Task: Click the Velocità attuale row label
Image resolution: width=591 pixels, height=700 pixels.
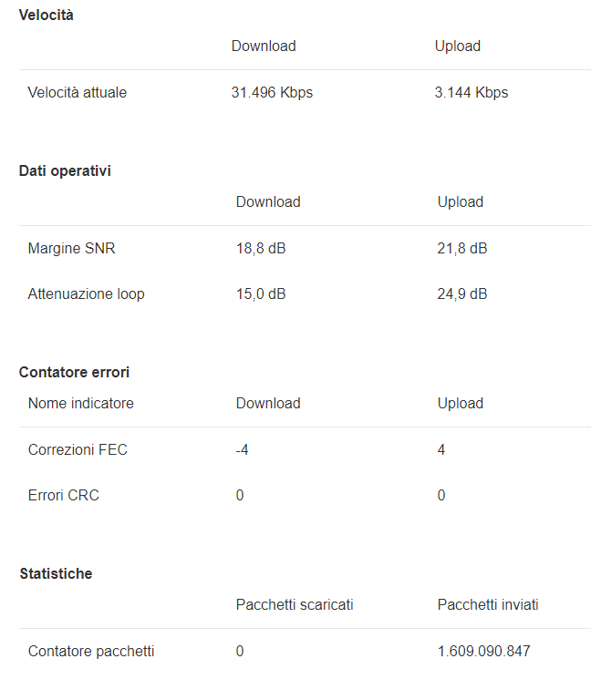Action: [x=78, y=93]
